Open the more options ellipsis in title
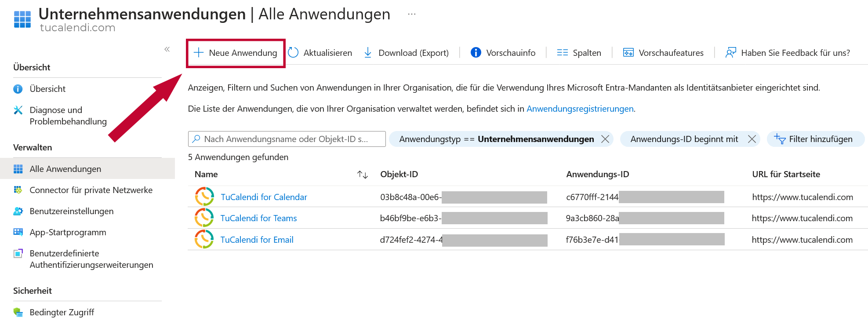868x321 pixels. click(411, 14)
